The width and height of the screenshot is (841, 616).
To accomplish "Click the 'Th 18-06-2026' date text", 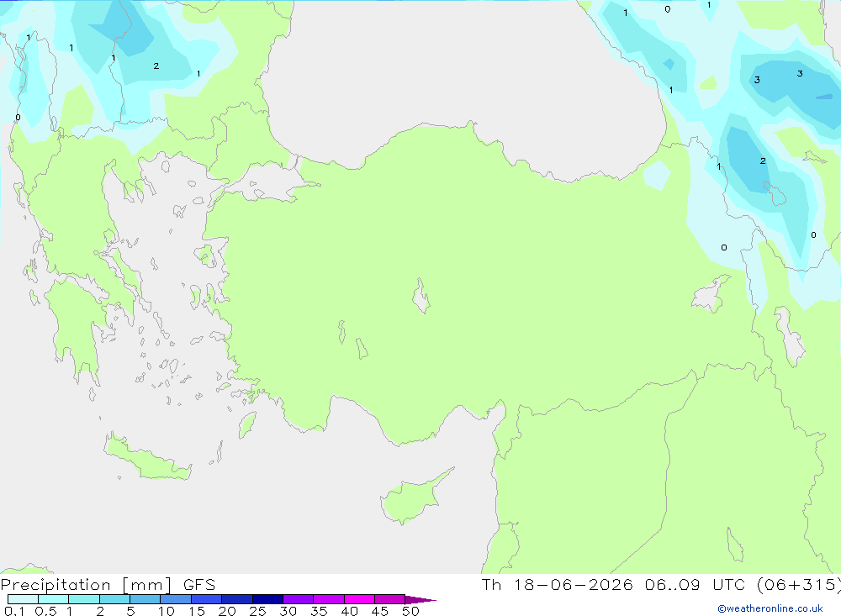I will pos(558,585).
